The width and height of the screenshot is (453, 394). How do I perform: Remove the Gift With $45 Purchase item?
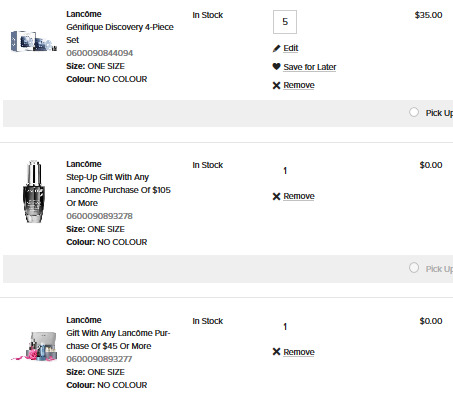click(x=299, y=352)
